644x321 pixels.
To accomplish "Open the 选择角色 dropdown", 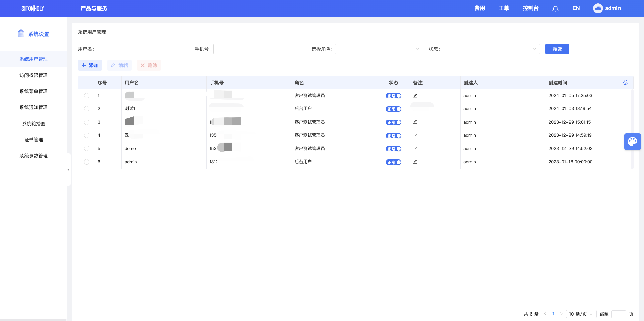I will click(379, 49).
